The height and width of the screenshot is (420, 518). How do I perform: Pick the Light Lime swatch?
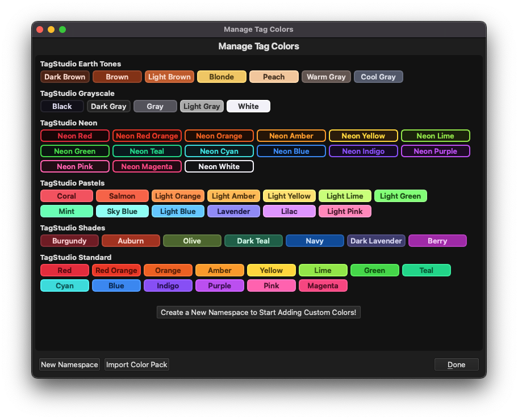[345, 196]
